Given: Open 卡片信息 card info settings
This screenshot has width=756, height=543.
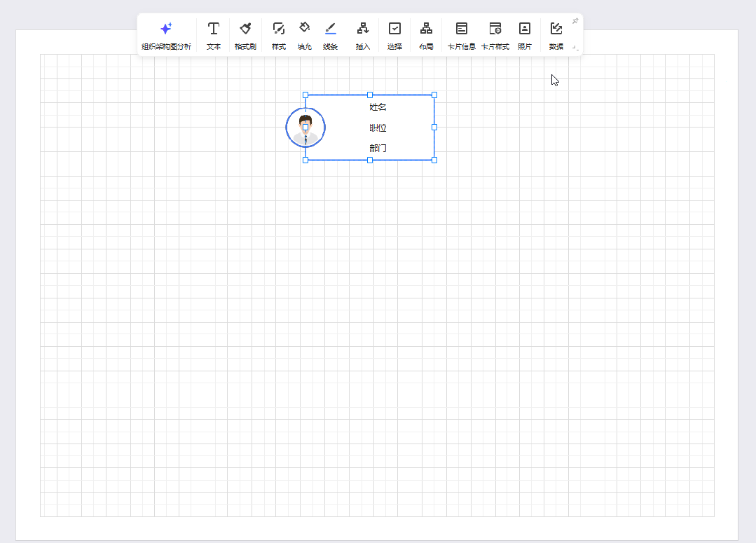Looking at the screenshot, I should (462, 36).
